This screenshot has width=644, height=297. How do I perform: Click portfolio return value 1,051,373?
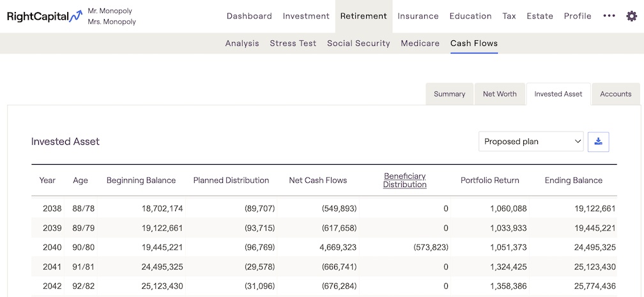click(509, 247)
